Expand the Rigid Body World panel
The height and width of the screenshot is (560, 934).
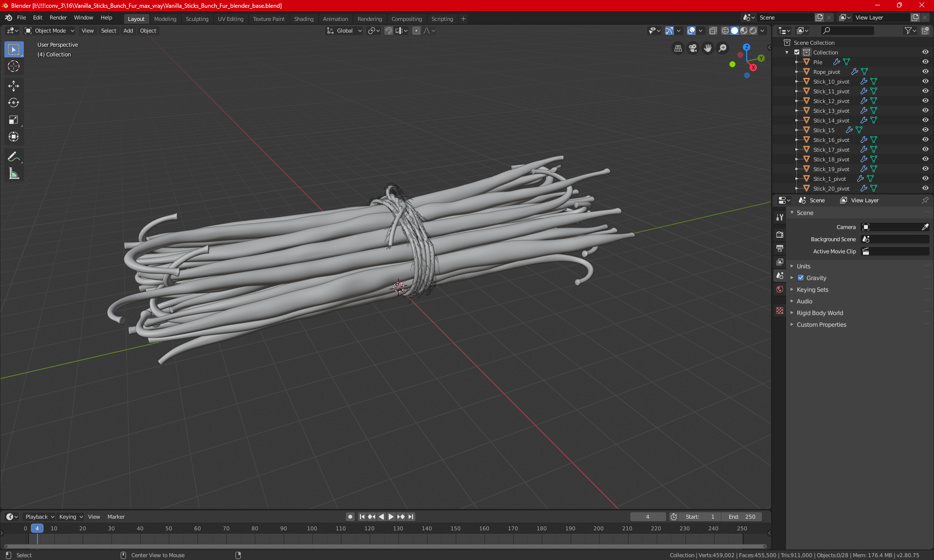(x=820, y=313)
